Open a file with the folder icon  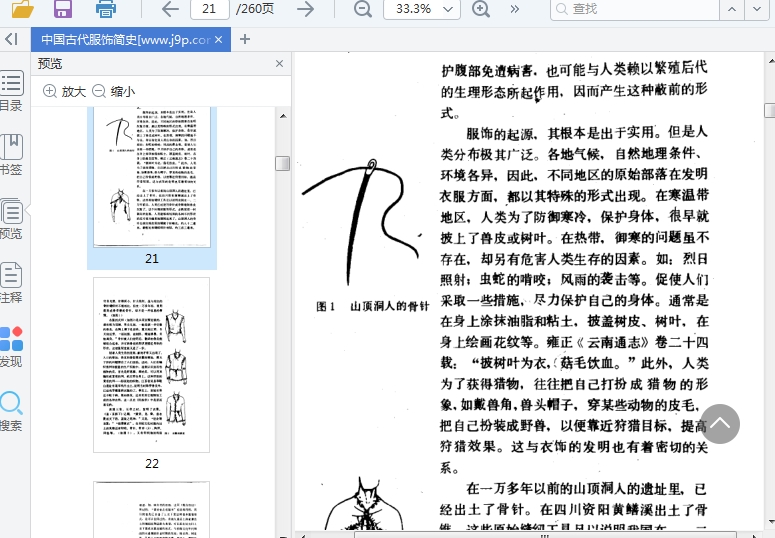23,8
